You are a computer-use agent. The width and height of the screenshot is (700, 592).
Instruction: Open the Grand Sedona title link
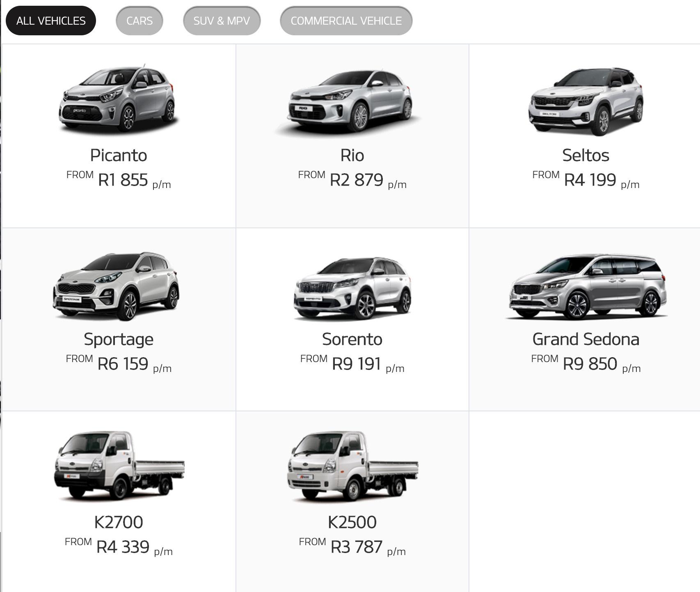pos(586,339)
